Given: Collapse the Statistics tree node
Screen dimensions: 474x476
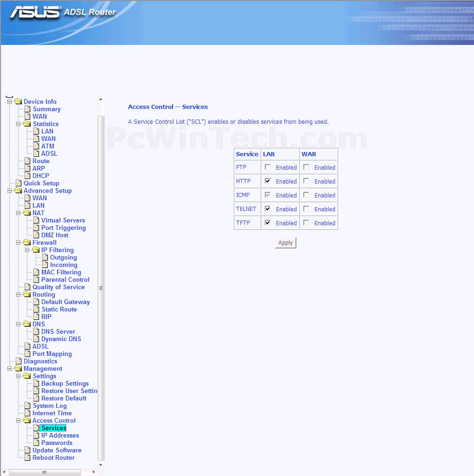Looking at the screenshot, I should point(18,124).
